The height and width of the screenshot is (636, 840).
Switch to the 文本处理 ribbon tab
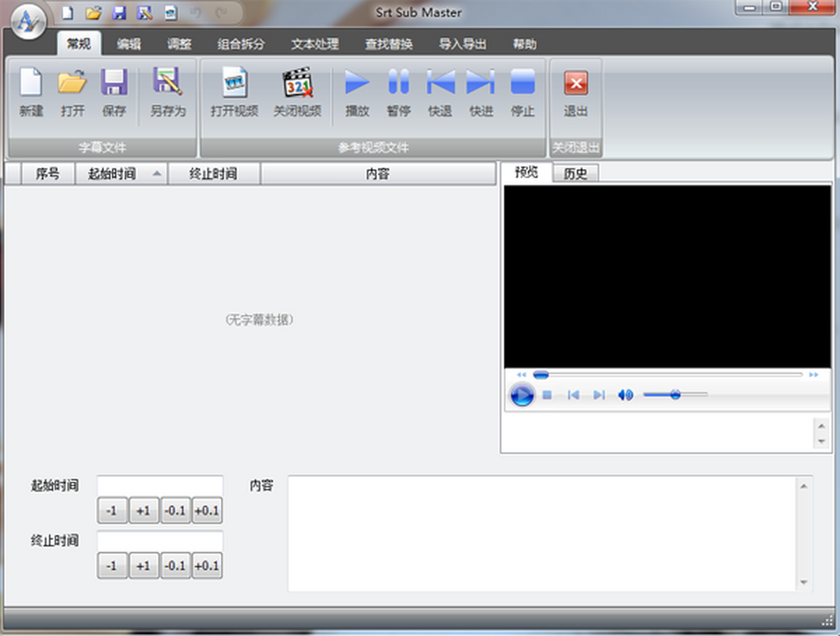tap(315, 44)
